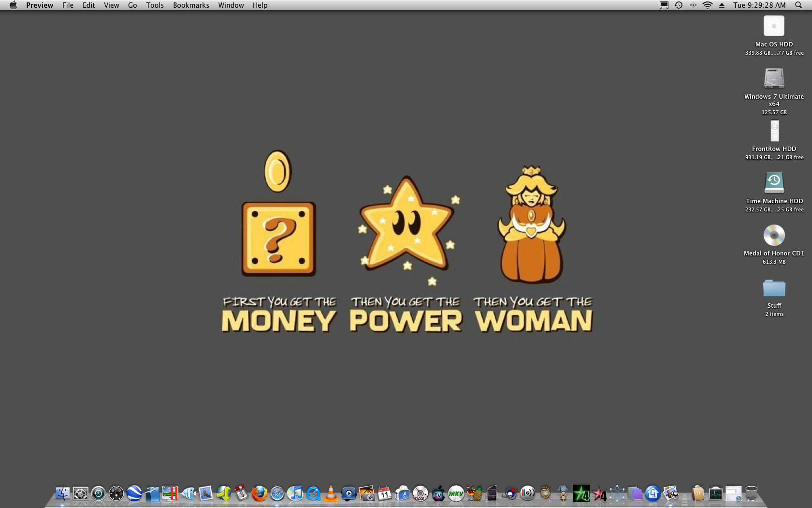Open Mail from the Dock

click(x=205, y=493)
